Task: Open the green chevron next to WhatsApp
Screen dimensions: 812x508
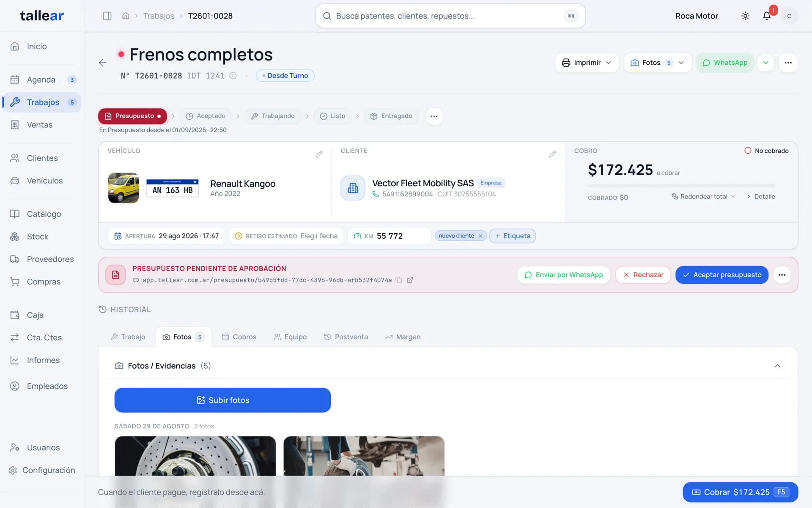Action: pos(765,63)
